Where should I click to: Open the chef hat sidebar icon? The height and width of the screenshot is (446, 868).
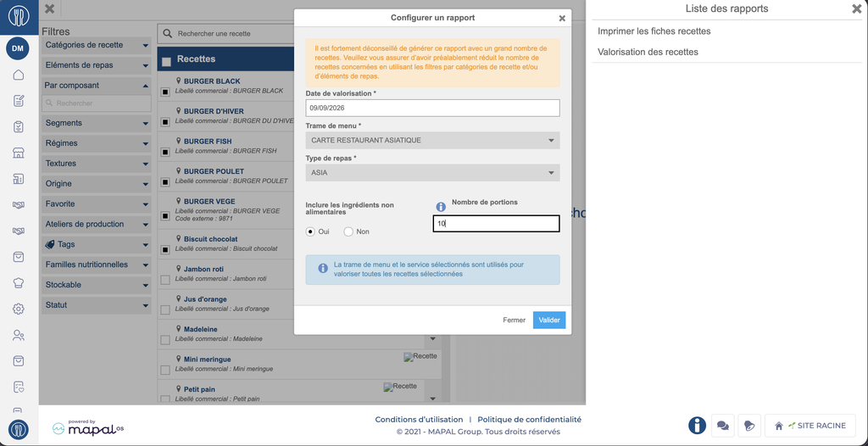(19, 282)
